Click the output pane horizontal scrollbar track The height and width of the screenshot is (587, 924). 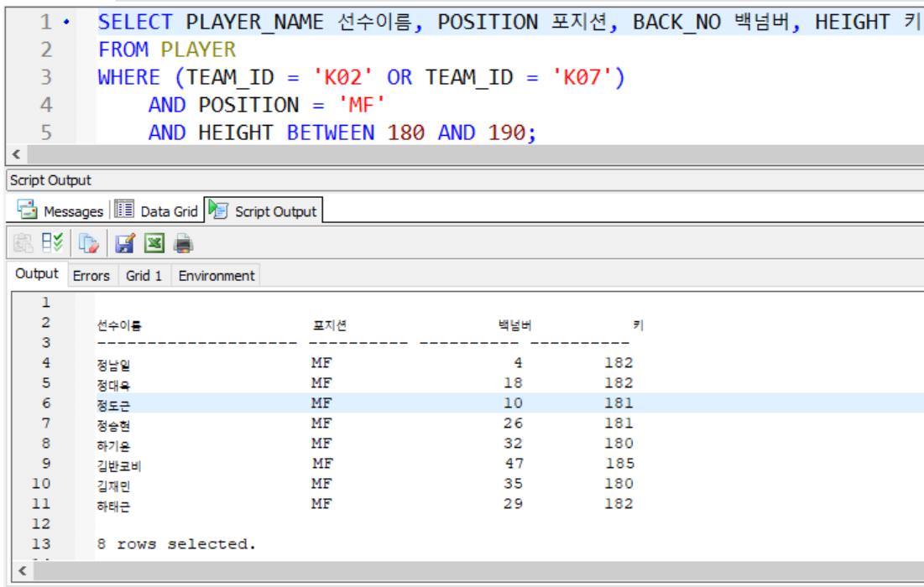(478, 570)
